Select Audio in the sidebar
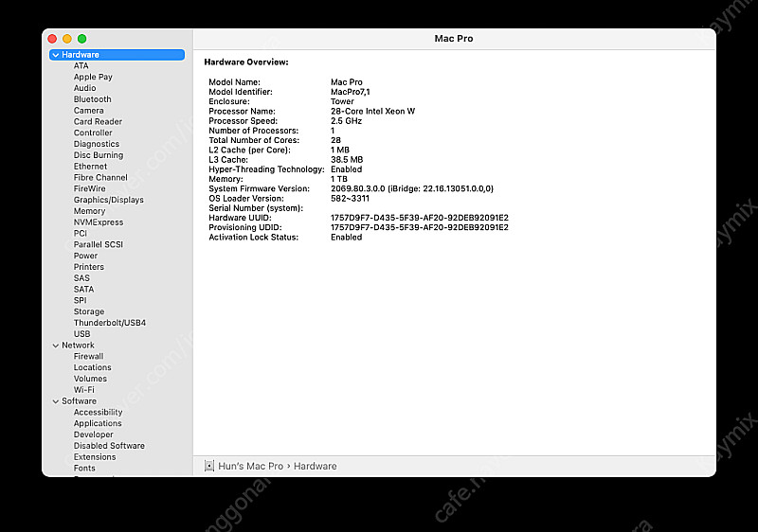 coord(84,88)
